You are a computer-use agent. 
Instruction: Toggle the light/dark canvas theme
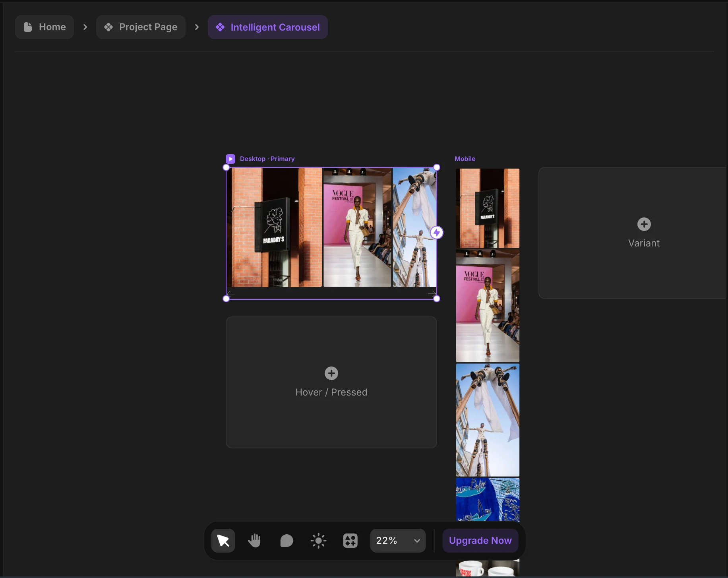tap(318, 541)
